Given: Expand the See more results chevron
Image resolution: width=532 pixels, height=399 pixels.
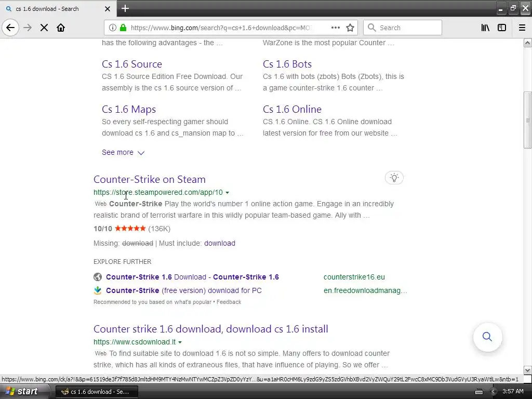Looking at the screenshot, I should pyautogui.click(x=123, y=153).
